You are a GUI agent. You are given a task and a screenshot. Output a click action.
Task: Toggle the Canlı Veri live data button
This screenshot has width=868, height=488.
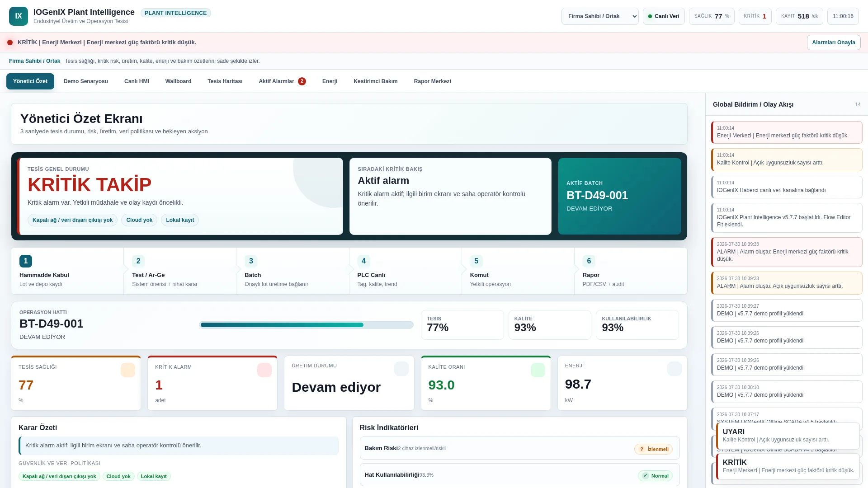click(x=664, y=16)
